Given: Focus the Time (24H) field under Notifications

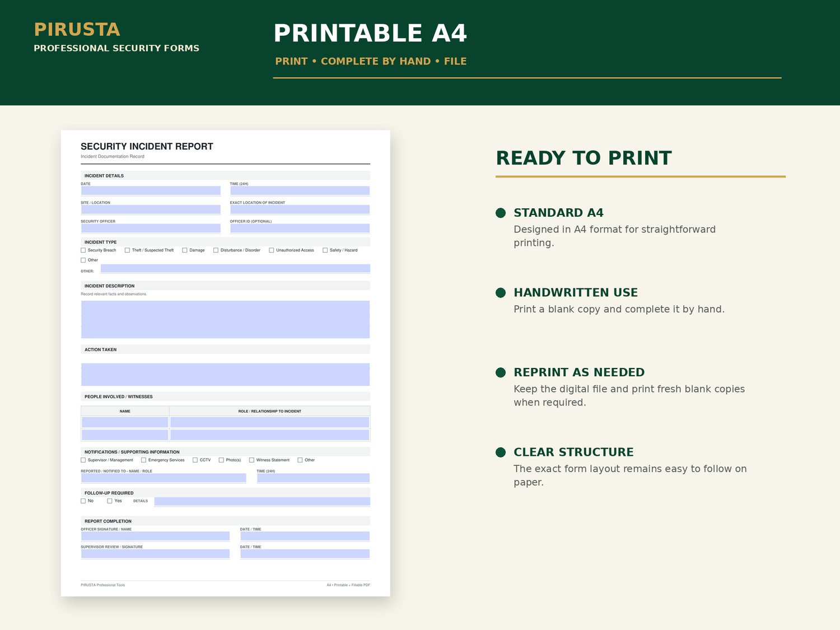Looking at the screenshot, I should coord(313,478).
